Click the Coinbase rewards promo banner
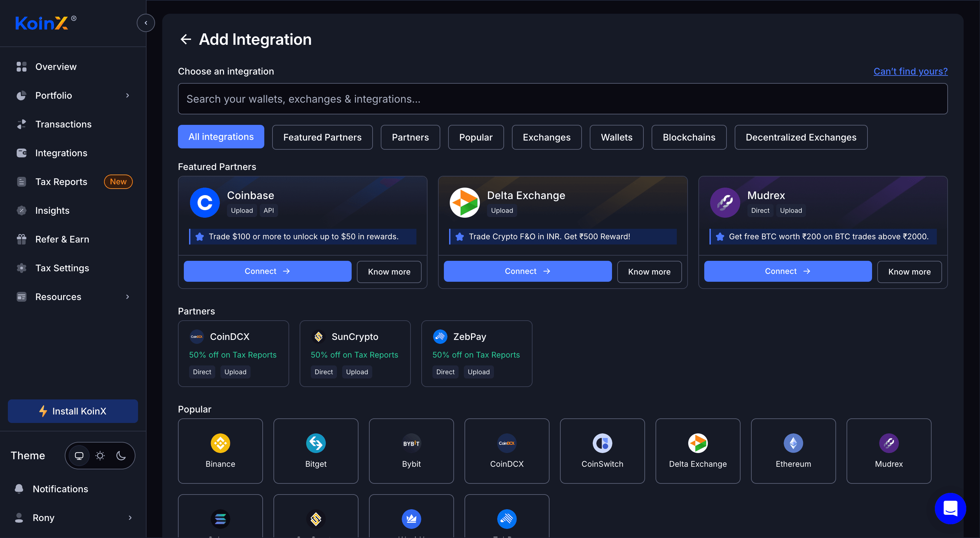 tap(303, 237)
